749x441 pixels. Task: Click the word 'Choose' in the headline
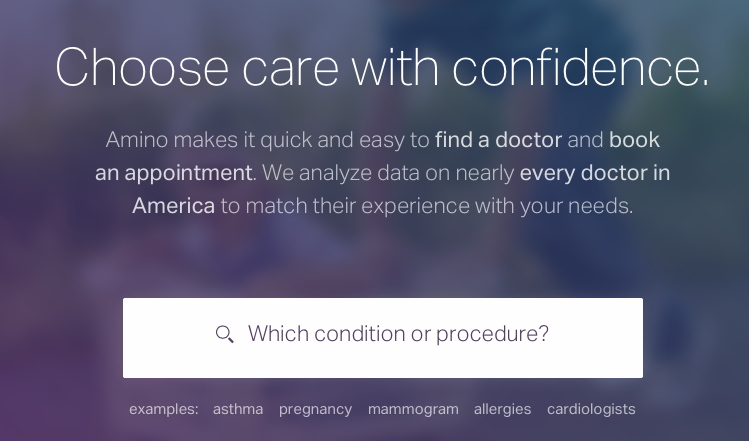click(x=142, y=67)
